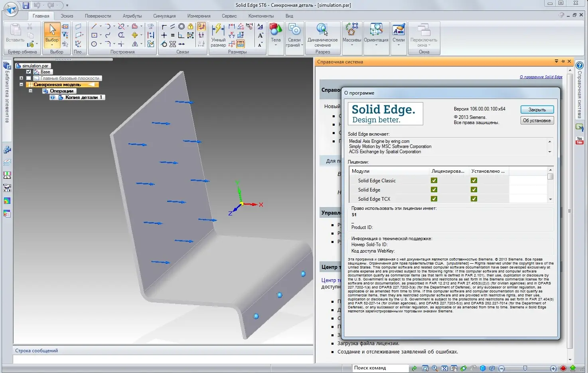
Task: Click the Об установке button
Action: [537, 120]
